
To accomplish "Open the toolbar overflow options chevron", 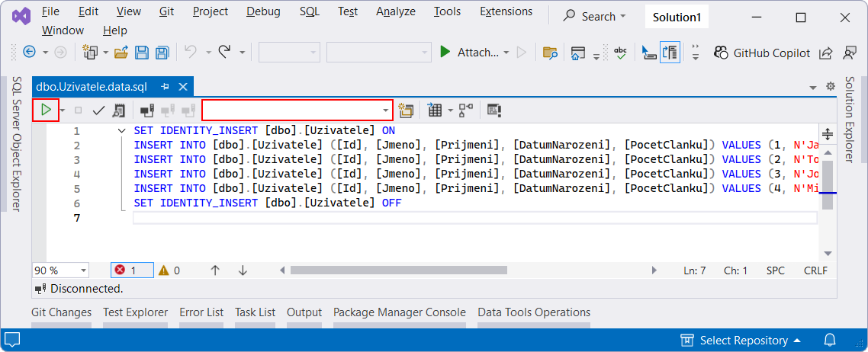I will pos(696,53).
